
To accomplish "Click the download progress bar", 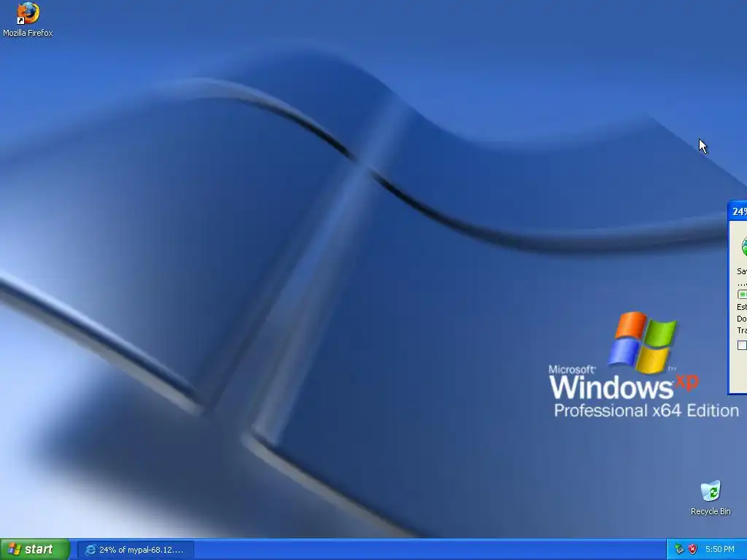I will 742,295.
